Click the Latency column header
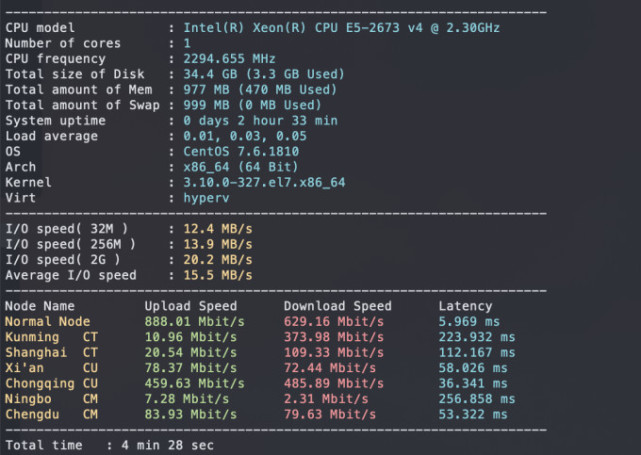This screenshot has width=641, height=455. pyautogui.click(x=465, y=306)
